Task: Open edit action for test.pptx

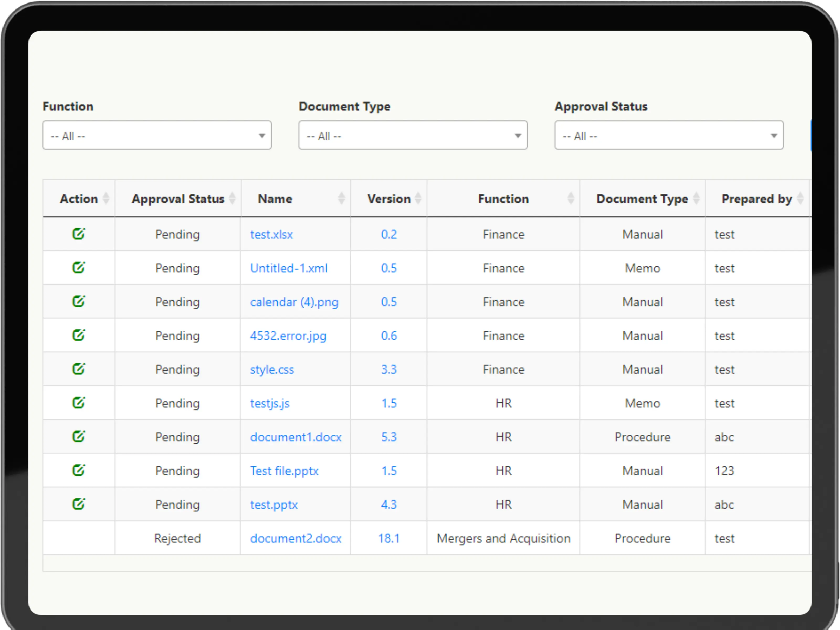Action: click(x=78, y=504)
